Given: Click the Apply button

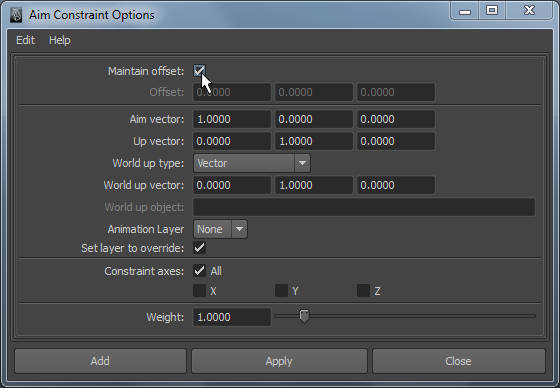Looking at the screenshot, I should 279,361.
